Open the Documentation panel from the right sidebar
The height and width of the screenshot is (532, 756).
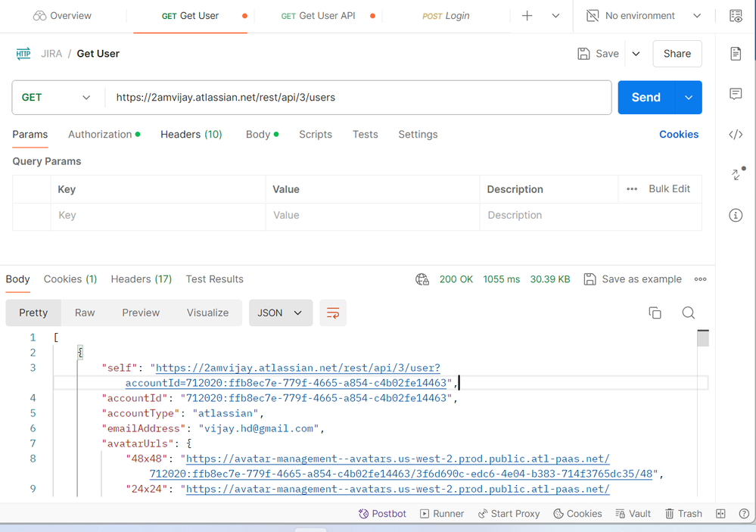(x=735, y=54)
